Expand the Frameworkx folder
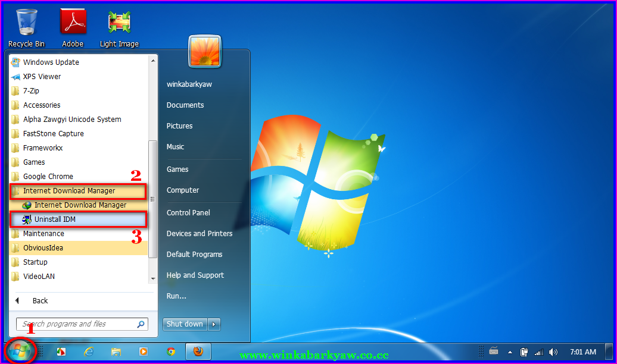The image size is (617, 364). 79,148
